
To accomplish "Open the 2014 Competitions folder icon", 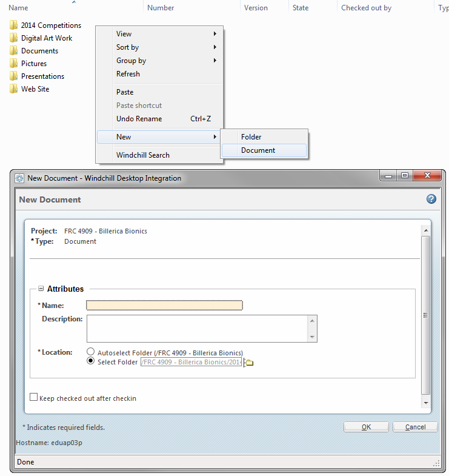I will coord(13,25).
